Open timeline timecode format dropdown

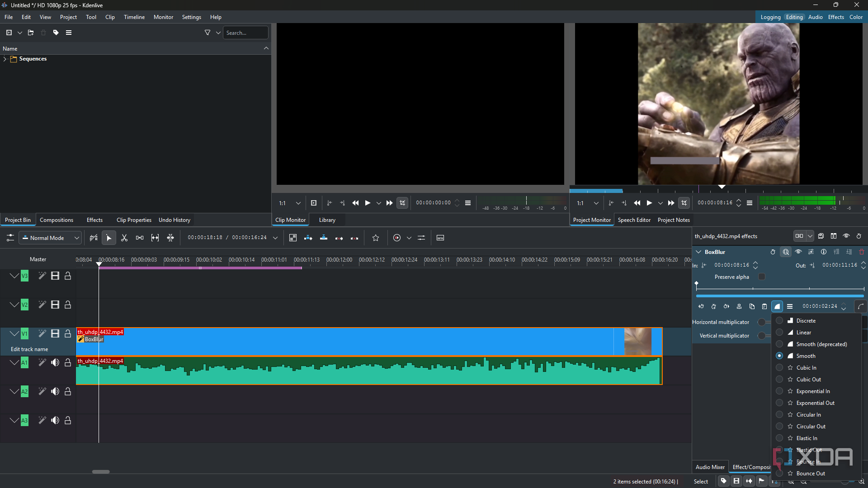(x=275, y=238)
